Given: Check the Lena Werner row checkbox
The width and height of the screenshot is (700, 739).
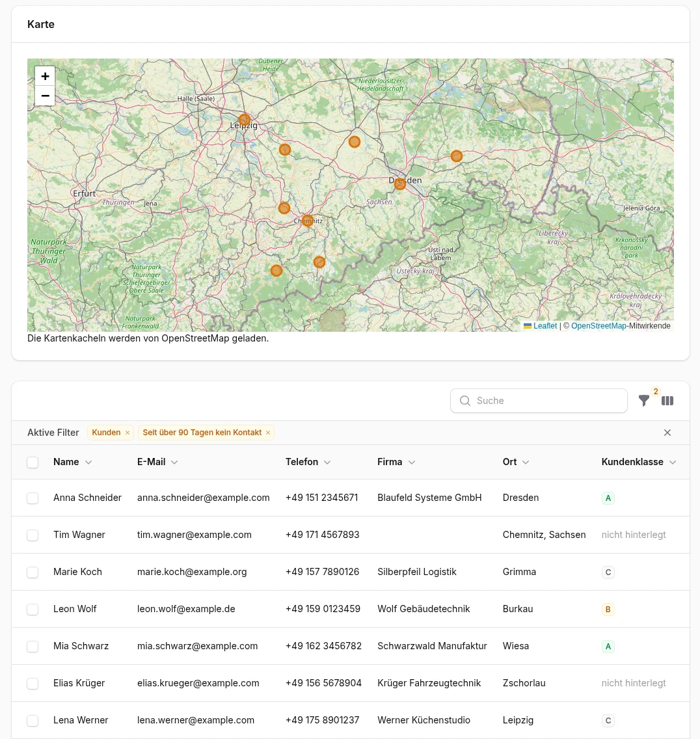Looking at the screenshot, I should click(x=33, y=721).
